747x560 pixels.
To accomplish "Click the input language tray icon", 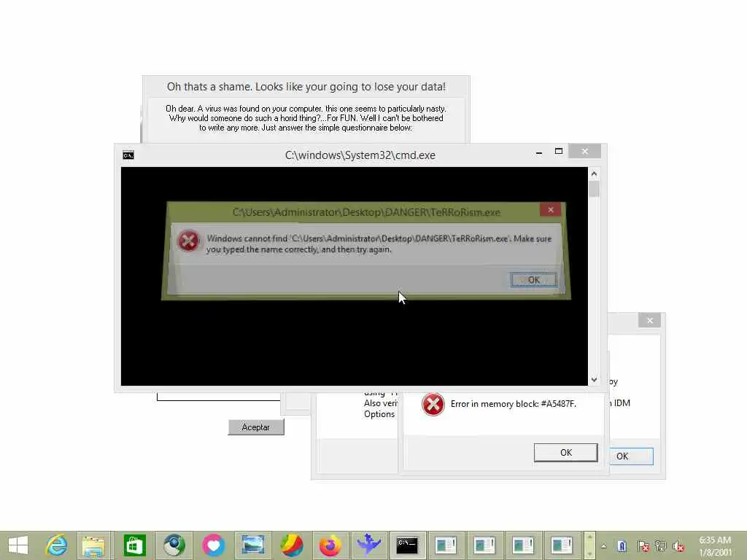I will coord(622,546).
